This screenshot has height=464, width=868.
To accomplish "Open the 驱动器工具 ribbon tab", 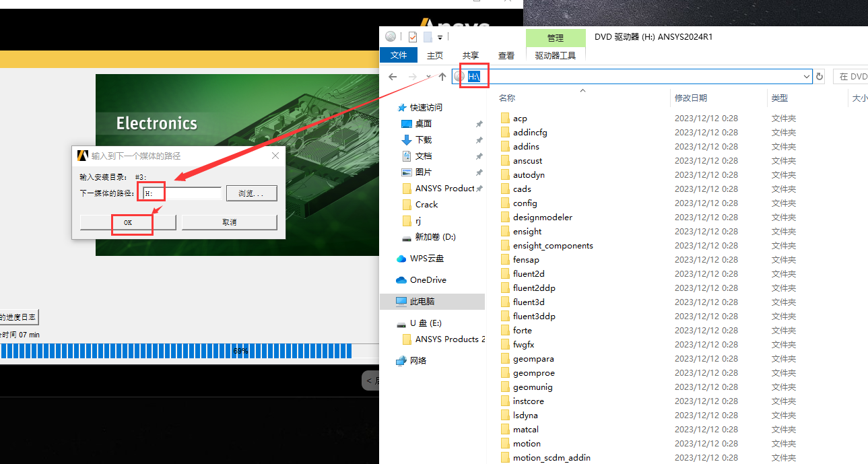I will tap(556, 55).
